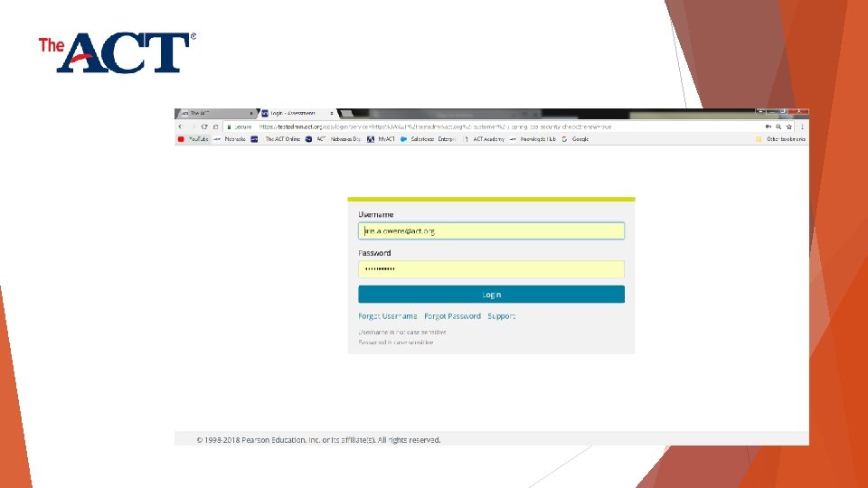The image size is (868, 488).
Task: Close the browser window with X button
Action: pos(799,112)
